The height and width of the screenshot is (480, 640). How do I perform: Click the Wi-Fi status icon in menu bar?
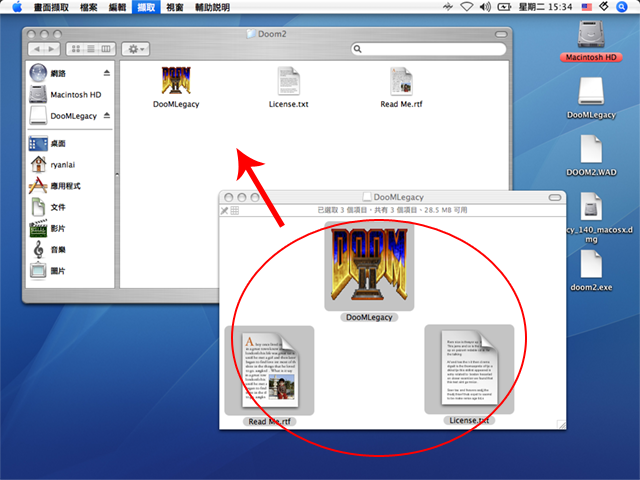click(467, 7)
